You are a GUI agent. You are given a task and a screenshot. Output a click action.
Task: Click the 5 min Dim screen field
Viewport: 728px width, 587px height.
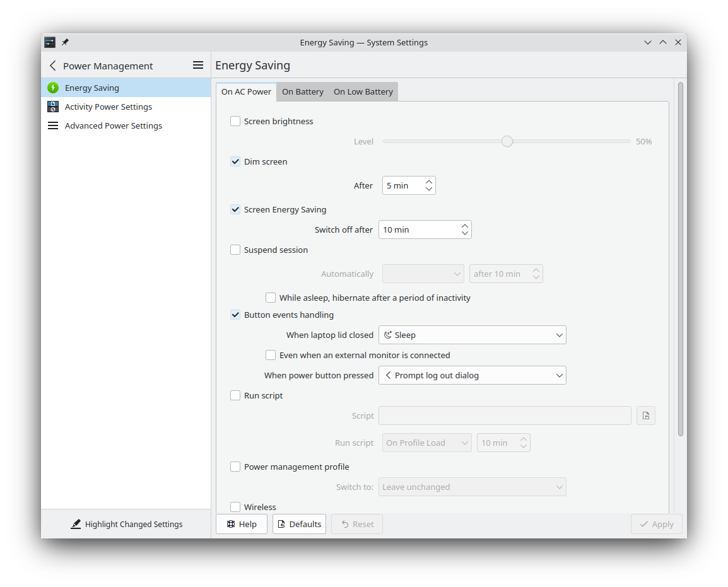pos(409,185)
